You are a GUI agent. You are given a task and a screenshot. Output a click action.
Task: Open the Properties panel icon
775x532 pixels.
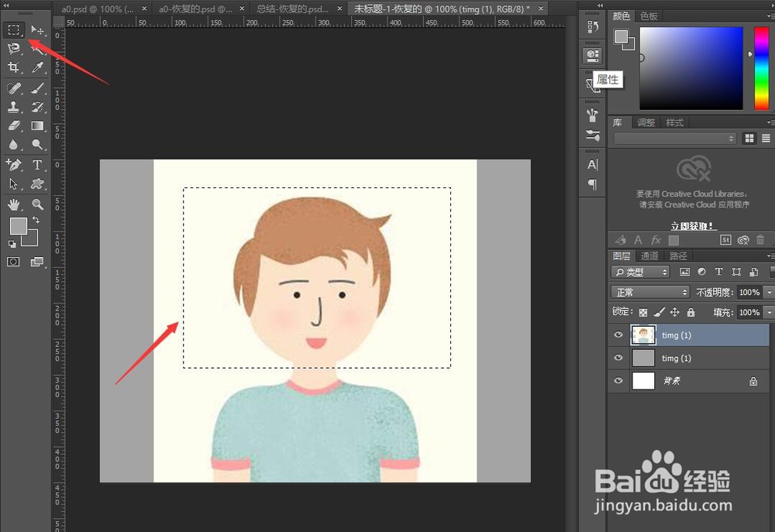pyautogui.click(x=593, y=55)
